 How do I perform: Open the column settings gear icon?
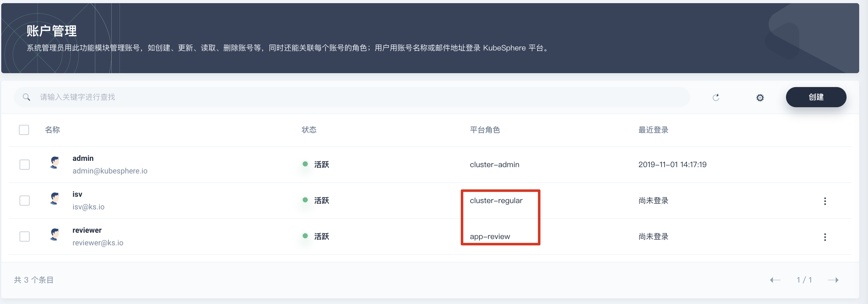point(760,98)
